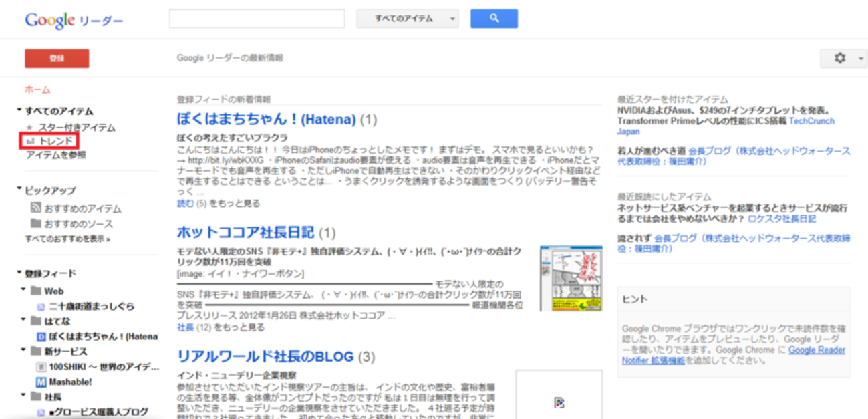Click the favicon beside グロービス堀義人ブログ
868x419 pixels.
pyautogui.click(x=41, y=412)
